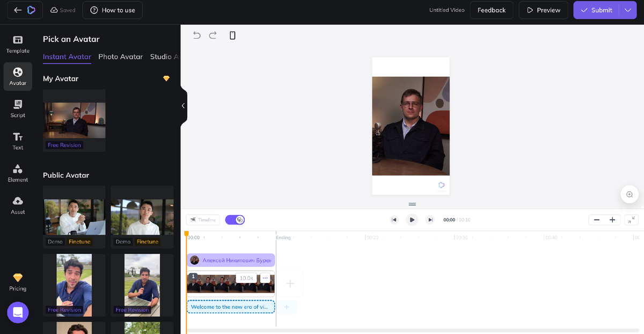Select the Алексей Никитович avatar track
The image size is (644, 334).
click(x=231, y=260)
